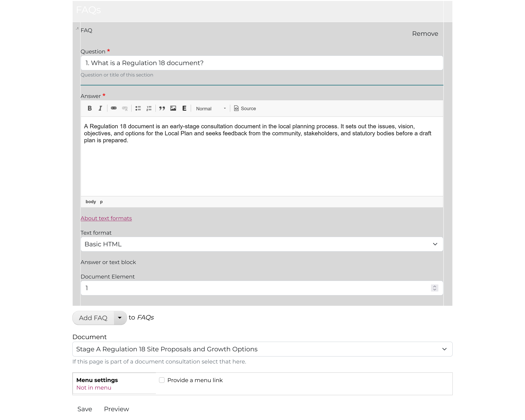Click the Document Element number stepper
This screenshot has height=420, width=525.
coord(434,288)
